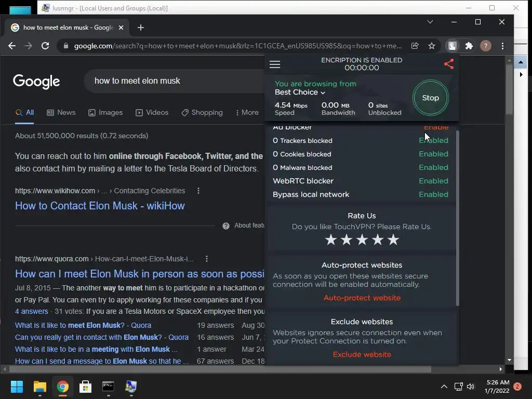
Task: Open the Windows Start menu
Action: (x=17, y=387)
